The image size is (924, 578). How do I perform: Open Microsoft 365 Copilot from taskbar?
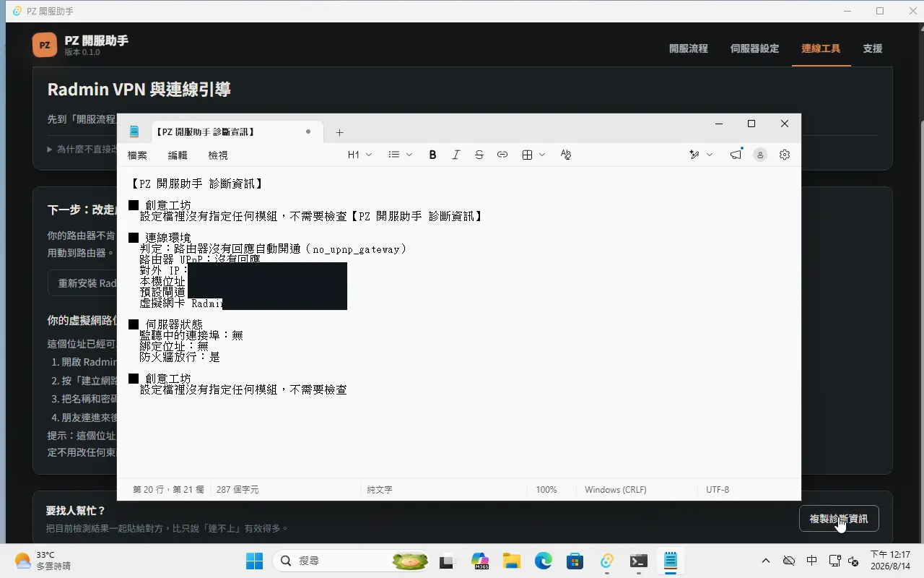tap(480, 561)
